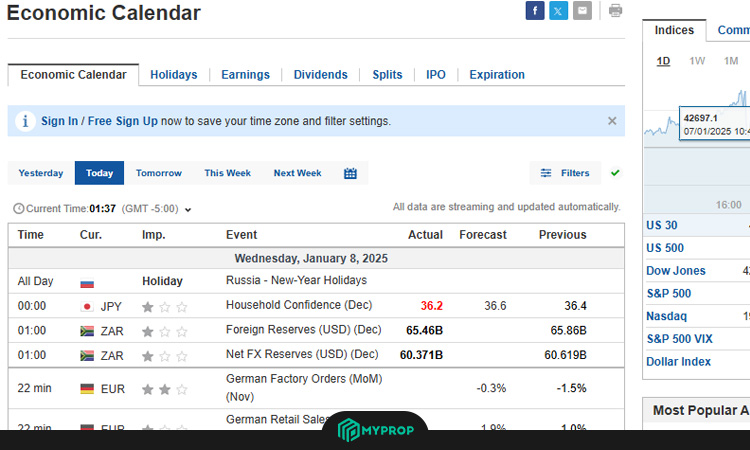Click the Previous value 60.619B
The image size is (750, 450).
(x=565, y=355)
